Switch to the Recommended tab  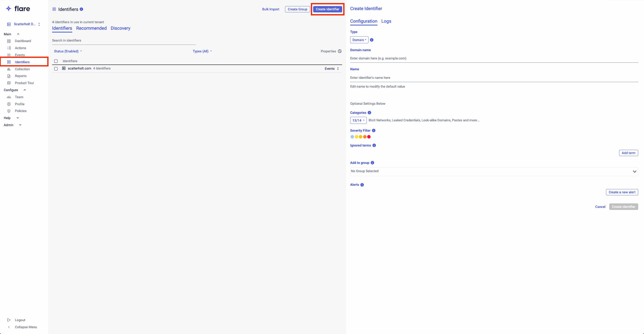coord(91,28)
